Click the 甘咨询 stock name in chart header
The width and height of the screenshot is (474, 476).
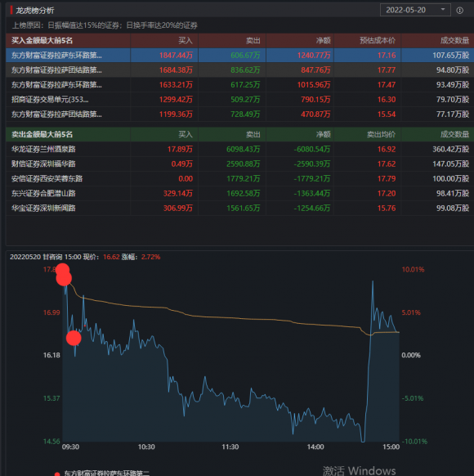[x=52, y=257]
